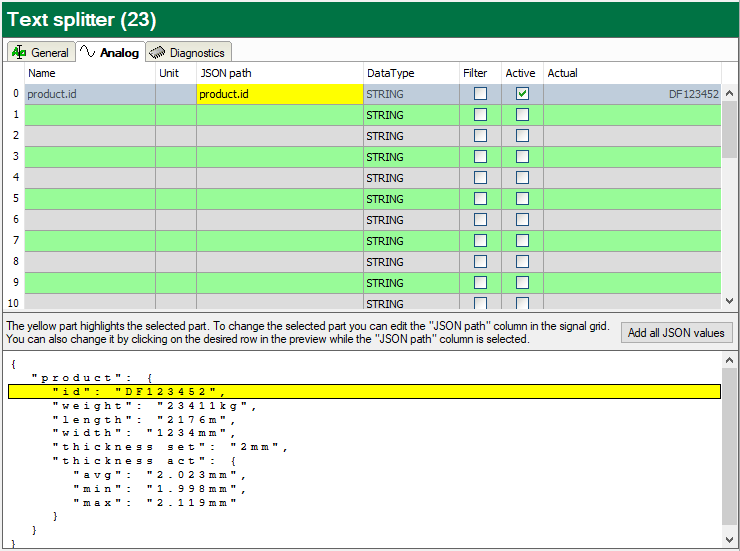Tick the Filter checkbox in row 5

480,199
